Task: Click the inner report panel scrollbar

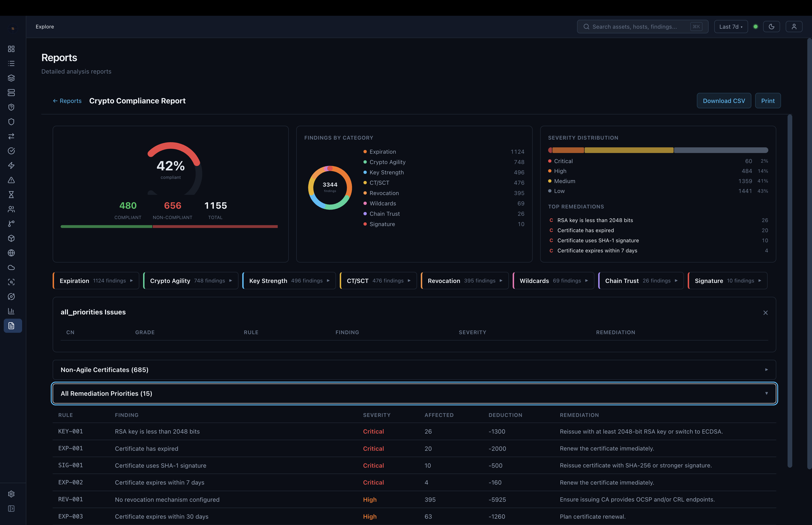Action: (x=789, y=291)
